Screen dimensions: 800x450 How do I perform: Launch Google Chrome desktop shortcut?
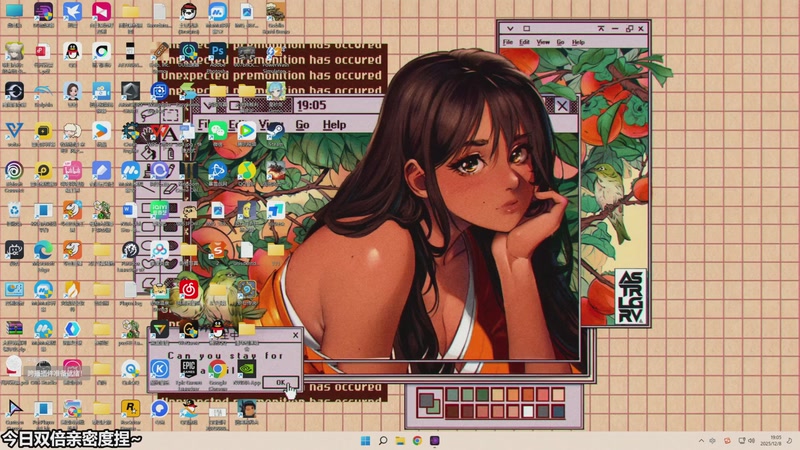[x=217, y=368]
